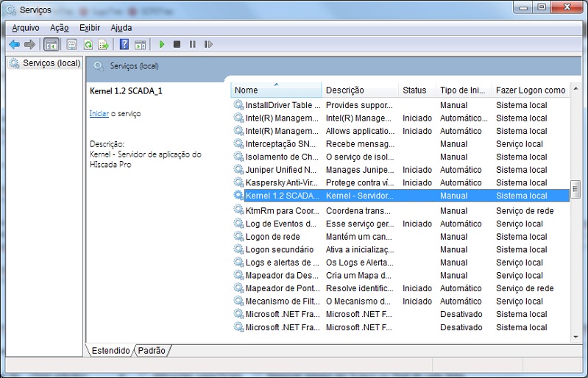Viewport: 588px width, 378px height.
Task: Click the Forward arrow toolbar icon
Action: pos(29,45)
